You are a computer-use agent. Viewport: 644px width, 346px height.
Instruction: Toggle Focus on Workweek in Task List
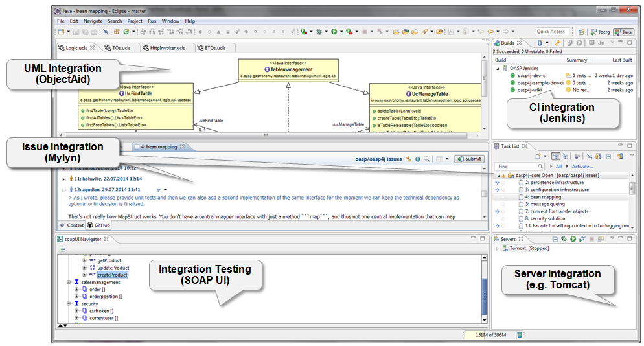click(577, 156)
